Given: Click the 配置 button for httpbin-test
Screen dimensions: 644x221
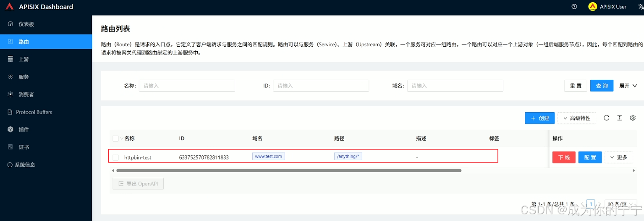Looking at the screenshot, I should pos(590,158).
